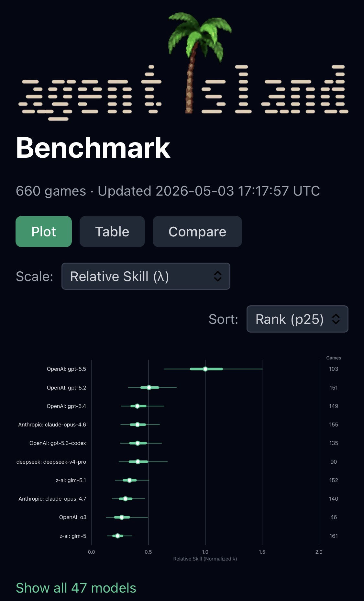Viewport: 364px width, 601px height.
Task: Select the gpt-5.5 median dot marker
Action: tap(205, 369)
